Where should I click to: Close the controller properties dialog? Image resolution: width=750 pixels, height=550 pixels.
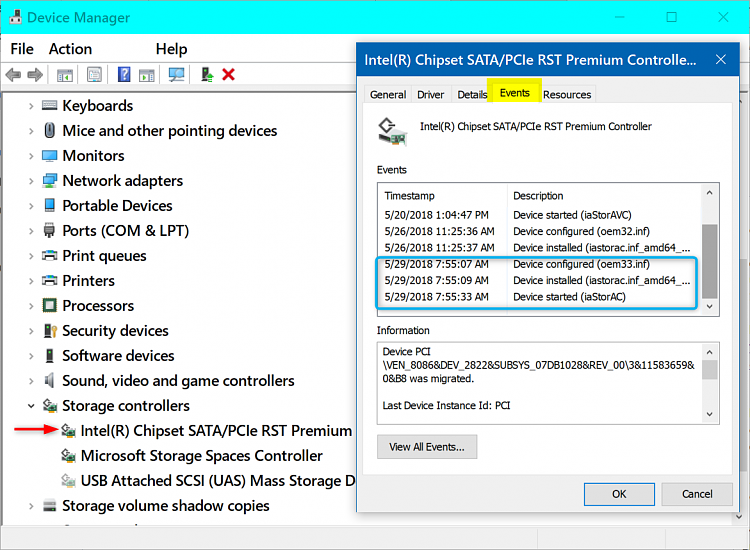tap(720, 60)
